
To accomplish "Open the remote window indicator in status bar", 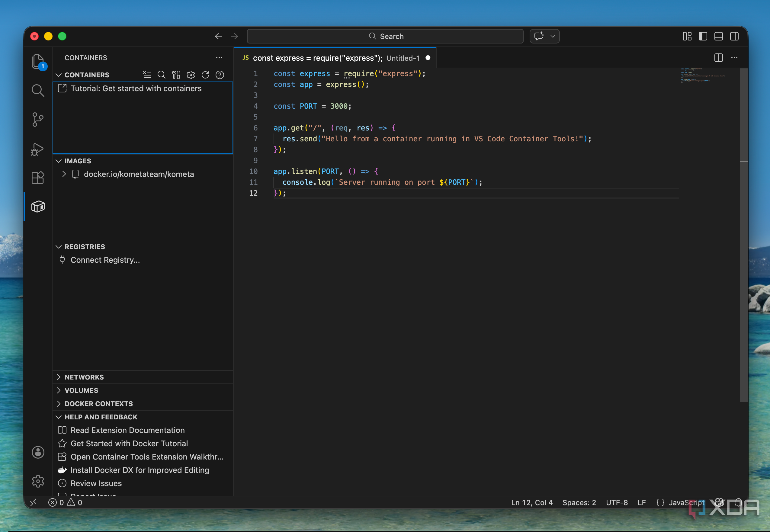I will [x=34, y=502].
